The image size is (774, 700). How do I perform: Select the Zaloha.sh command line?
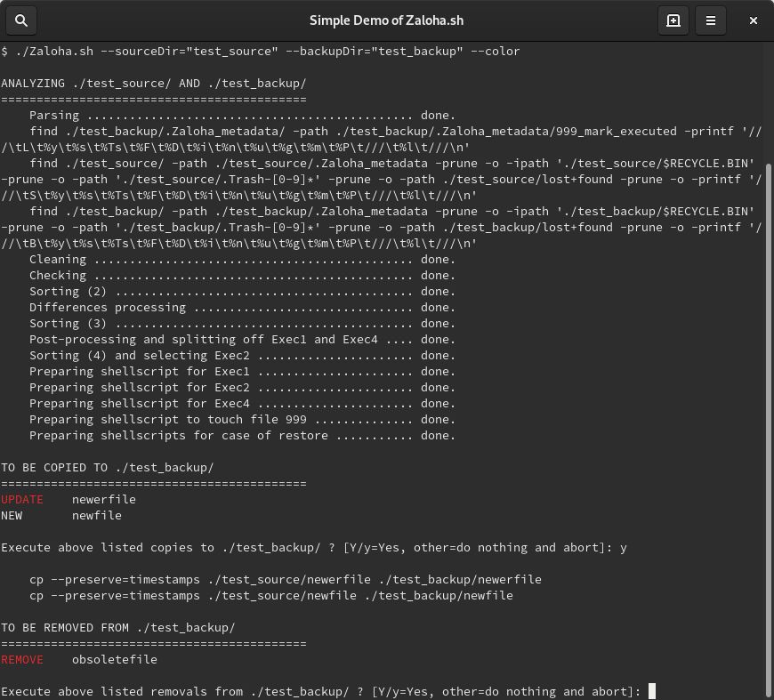point(258,51)
